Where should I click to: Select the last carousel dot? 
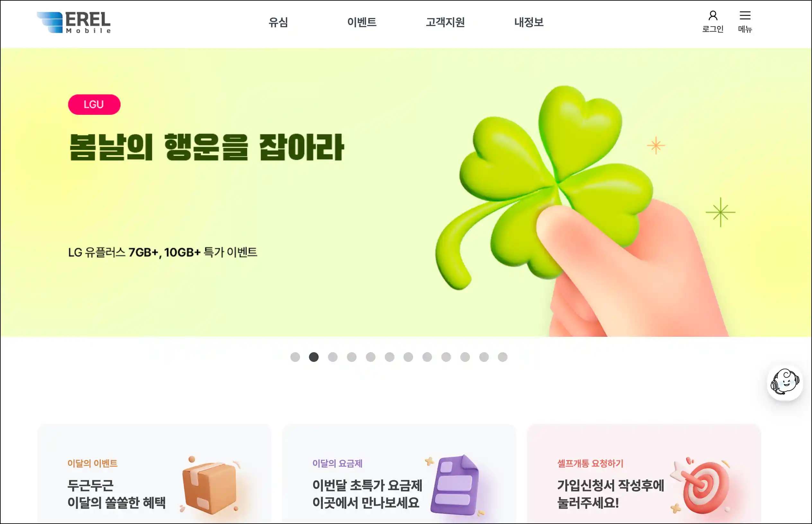pos(502,357)
